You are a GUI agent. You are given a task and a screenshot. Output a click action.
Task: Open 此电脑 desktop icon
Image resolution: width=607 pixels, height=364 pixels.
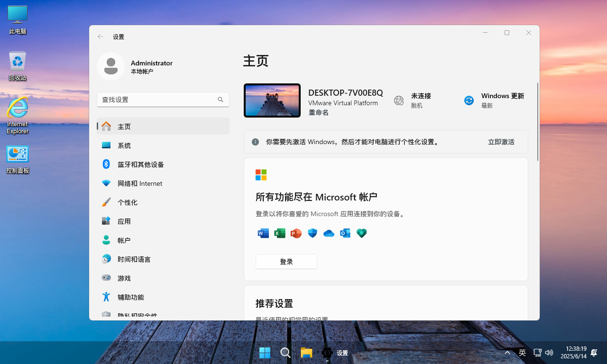(18, 20)
